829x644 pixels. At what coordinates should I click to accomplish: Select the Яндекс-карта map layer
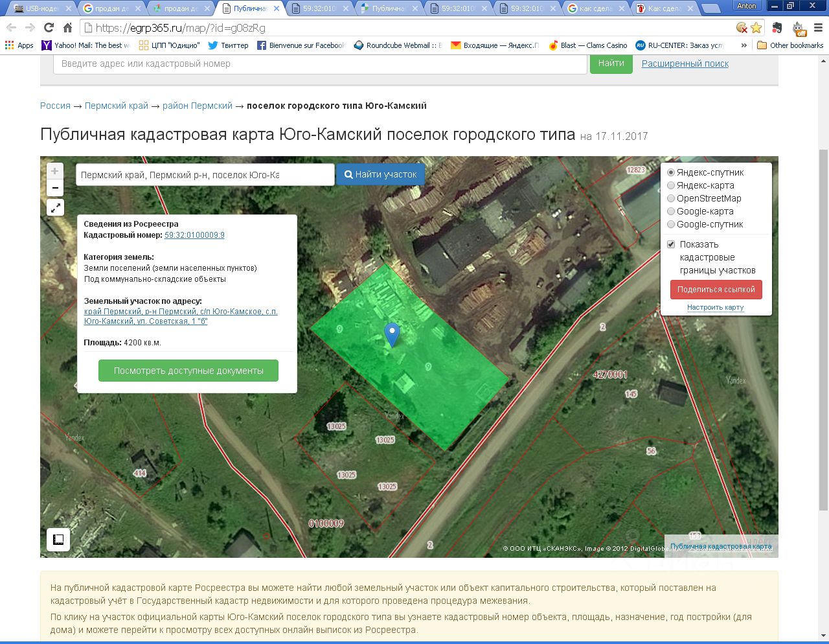coord(671,185)
